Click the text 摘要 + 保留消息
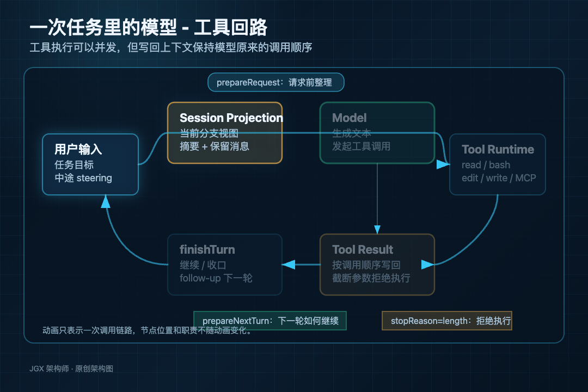The width and height of the screenshot is (588, 392). pyautogui.click(x=215, y=146)
